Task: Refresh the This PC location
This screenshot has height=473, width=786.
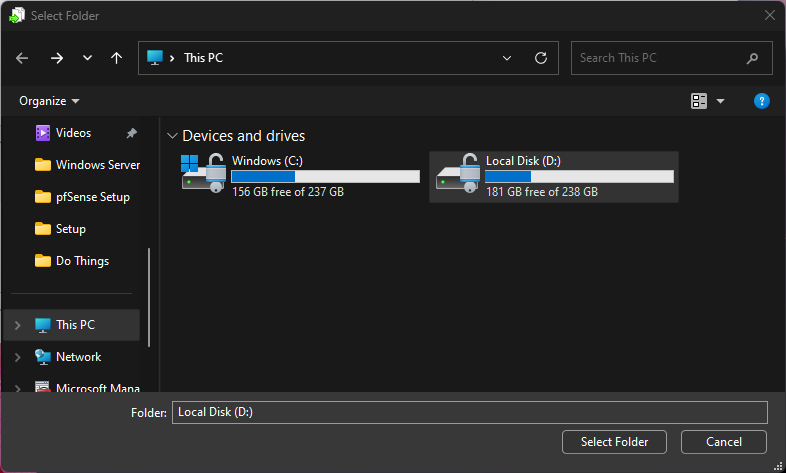Action: (x=541, y=58)
